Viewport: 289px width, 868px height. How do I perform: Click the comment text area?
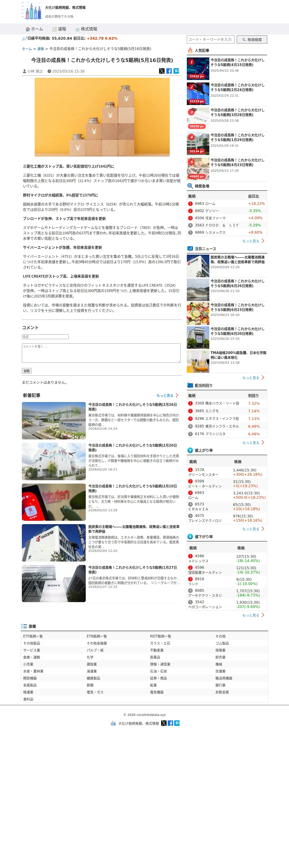click(101, 353)
